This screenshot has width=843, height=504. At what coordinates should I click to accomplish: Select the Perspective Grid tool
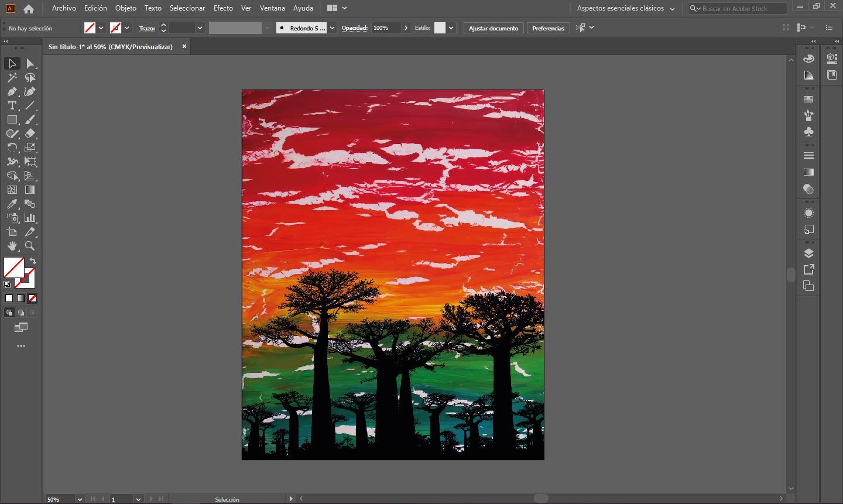pyautogui.click(x=30, y=176)
